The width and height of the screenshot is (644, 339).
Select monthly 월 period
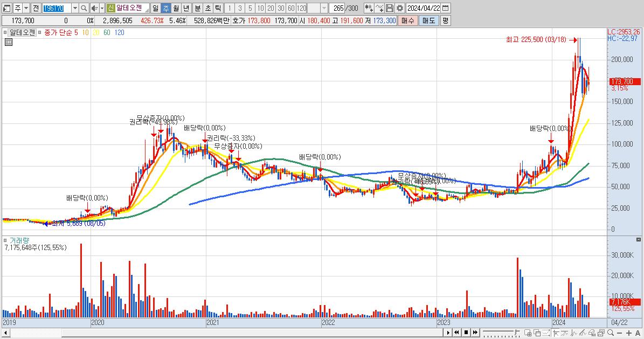[x=176, y=8]
